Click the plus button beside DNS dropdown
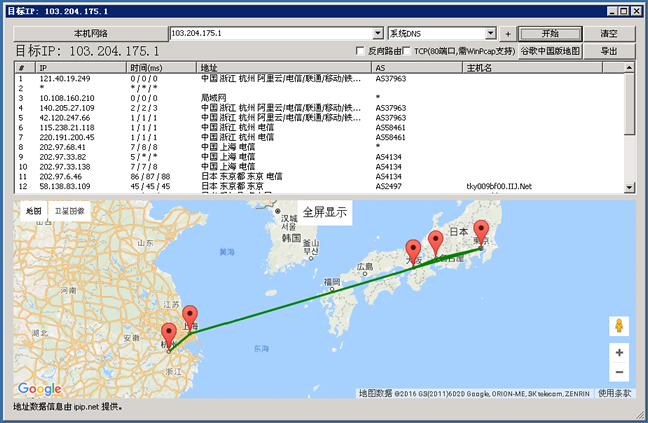The width and height of the screenshot is (648, 423). 508,33
